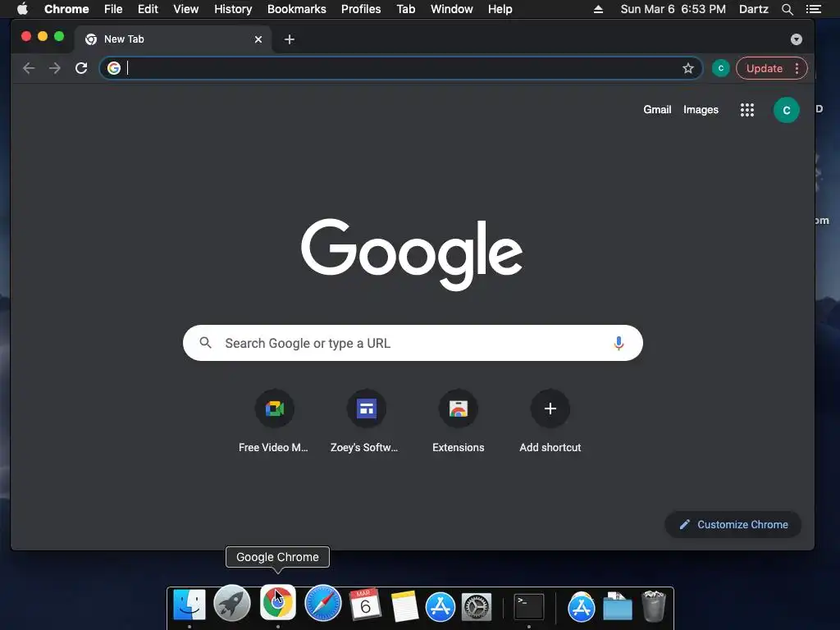Open the Profiles menu
The width and height of the screenshot is (840, 630).
click(361, 9)
